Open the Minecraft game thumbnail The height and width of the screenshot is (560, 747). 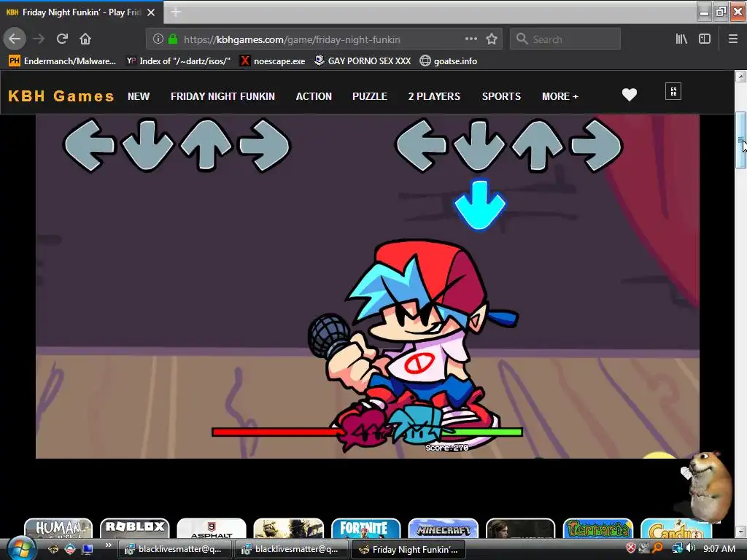pos(443,528)
